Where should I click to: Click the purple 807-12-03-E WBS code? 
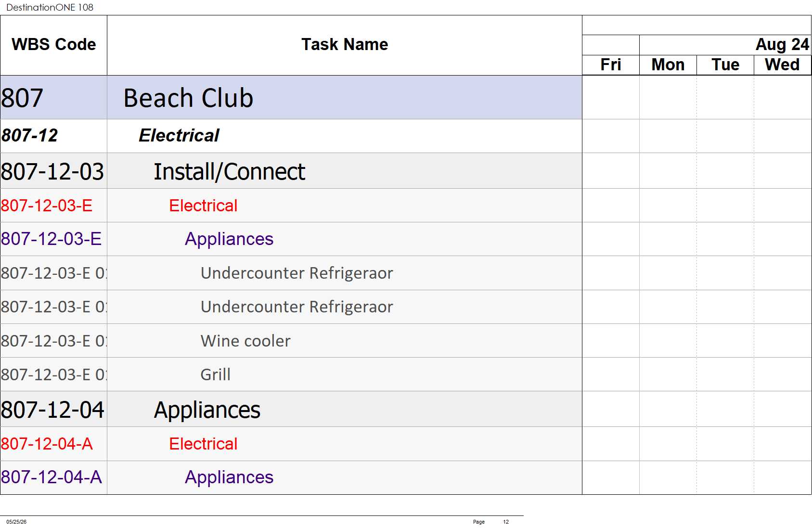(51, 239)
